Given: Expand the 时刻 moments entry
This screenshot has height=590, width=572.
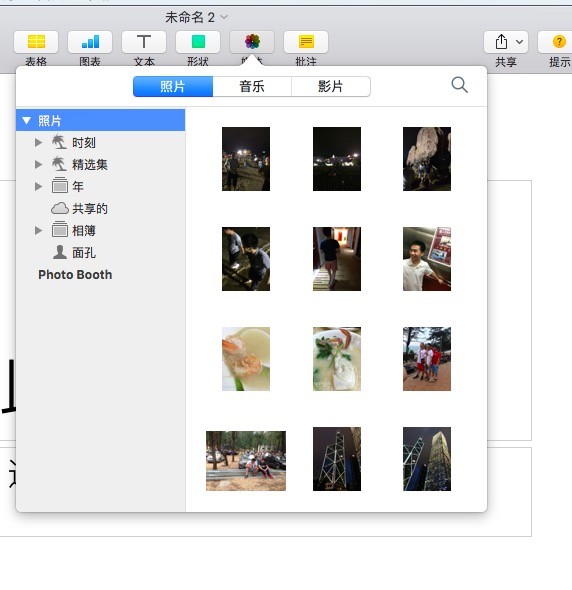Looking at the screenshot, I should 38,143.
